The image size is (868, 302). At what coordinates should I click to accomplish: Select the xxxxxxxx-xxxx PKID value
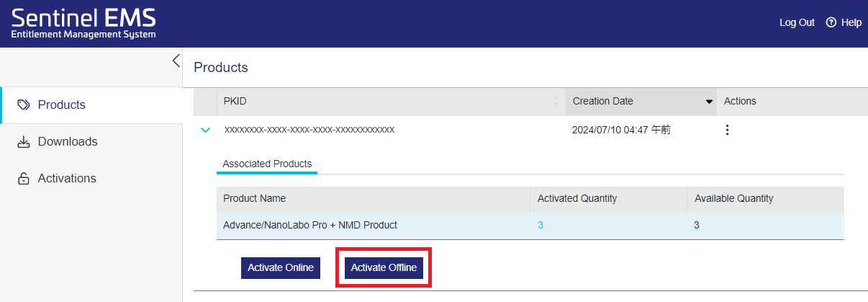309,130
